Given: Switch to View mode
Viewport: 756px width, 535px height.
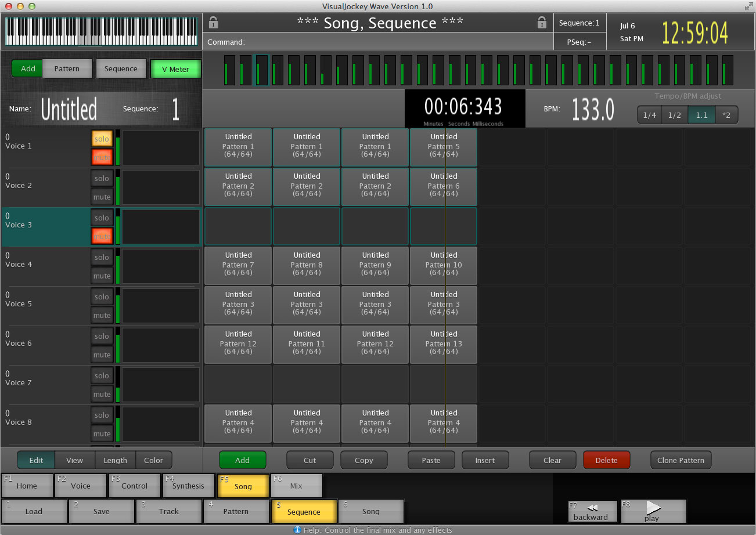Looking at the screenshot, I should coord(75,460).
